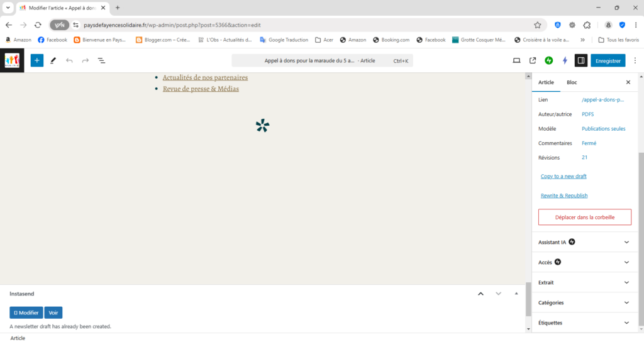Viewport: 644px width, 342px height.
Task: Toggle the Settings sidebar panel button
Action: tap(581, 61)
